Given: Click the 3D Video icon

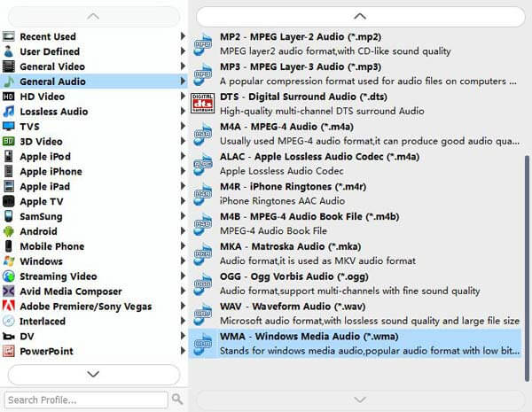Looking at the screenshot, I should (x=9, y=141).
